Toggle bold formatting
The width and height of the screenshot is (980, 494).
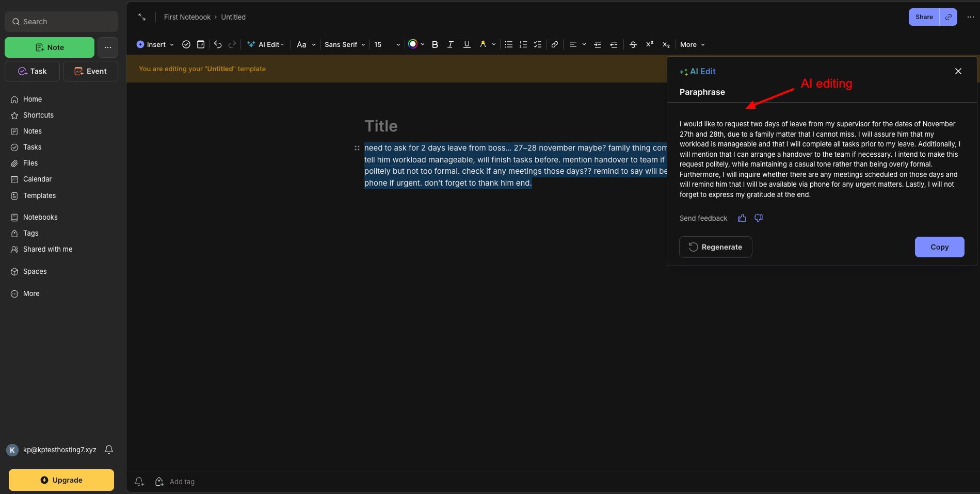pyautogui.click(x=435, y=44)
